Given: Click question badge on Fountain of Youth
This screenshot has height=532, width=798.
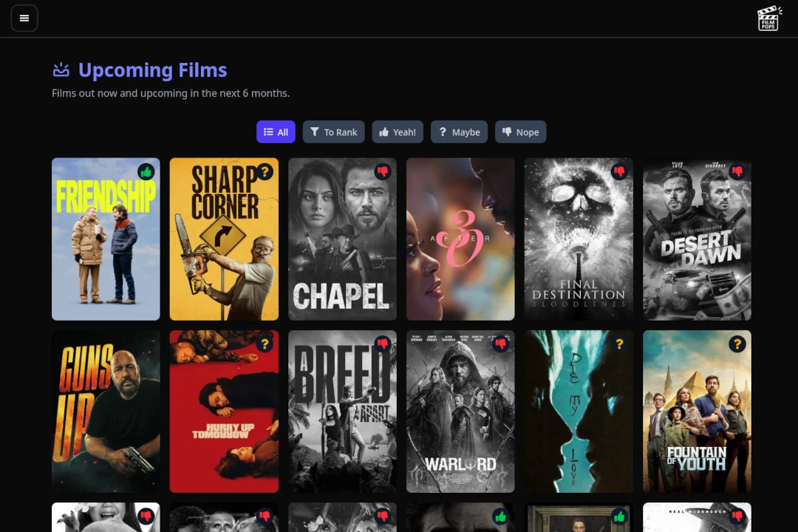Looking at the screenshot, I should [737, 344].
